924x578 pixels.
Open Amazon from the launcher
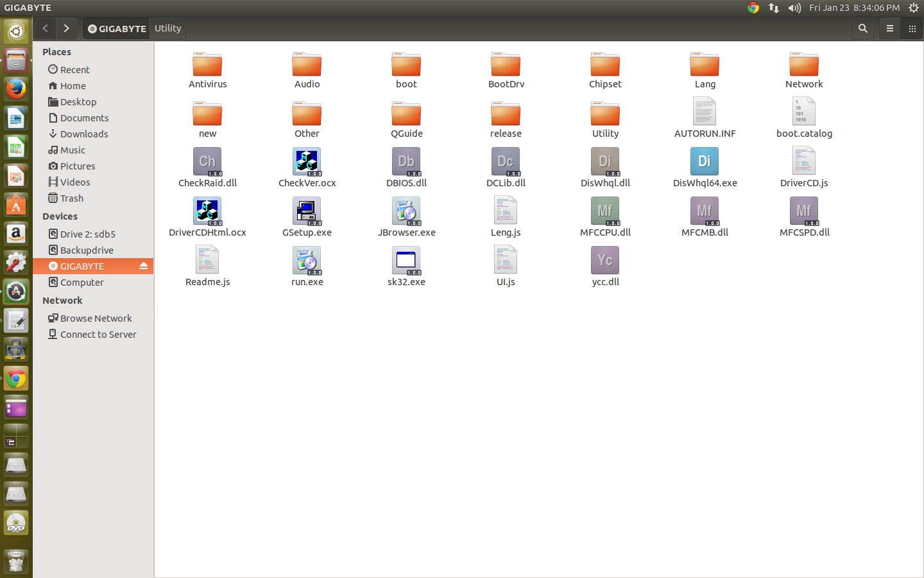tap(16, 234)
